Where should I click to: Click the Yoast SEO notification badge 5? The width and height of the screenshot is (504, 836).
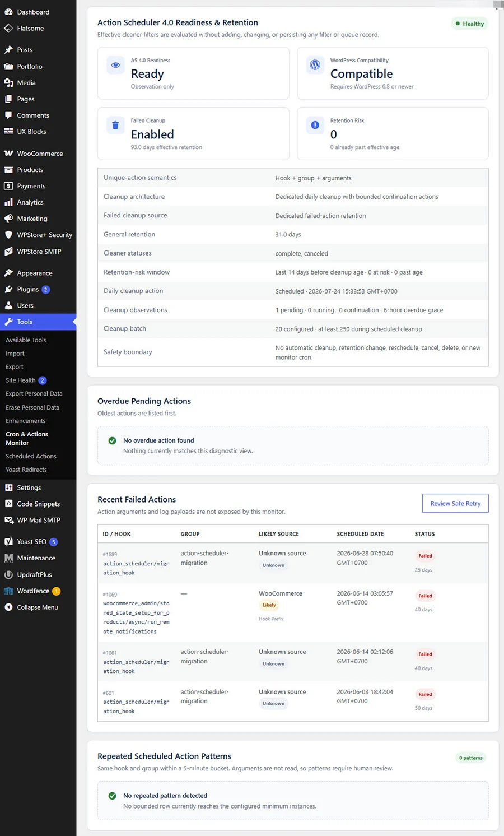[54, 542]
